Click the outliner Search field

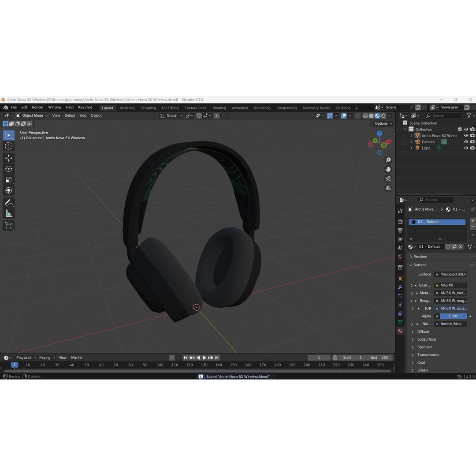(x=443, y=115)
